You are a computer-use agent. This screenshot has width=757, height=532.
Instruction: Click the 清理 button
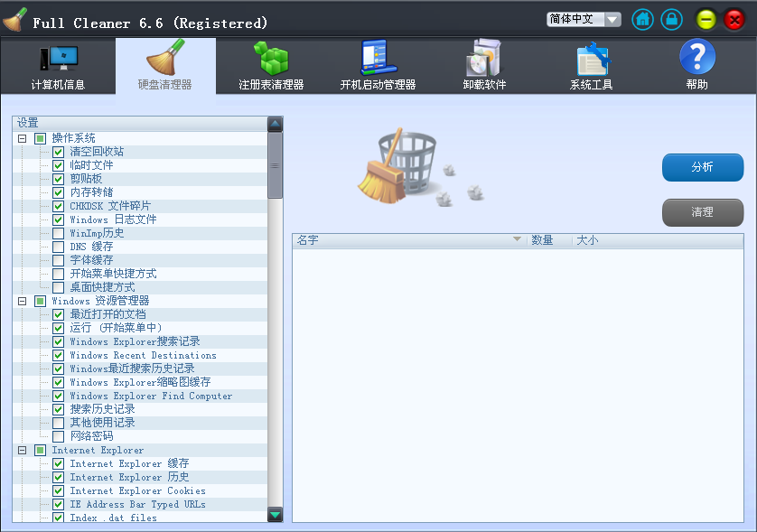click(x=703, y=212)
